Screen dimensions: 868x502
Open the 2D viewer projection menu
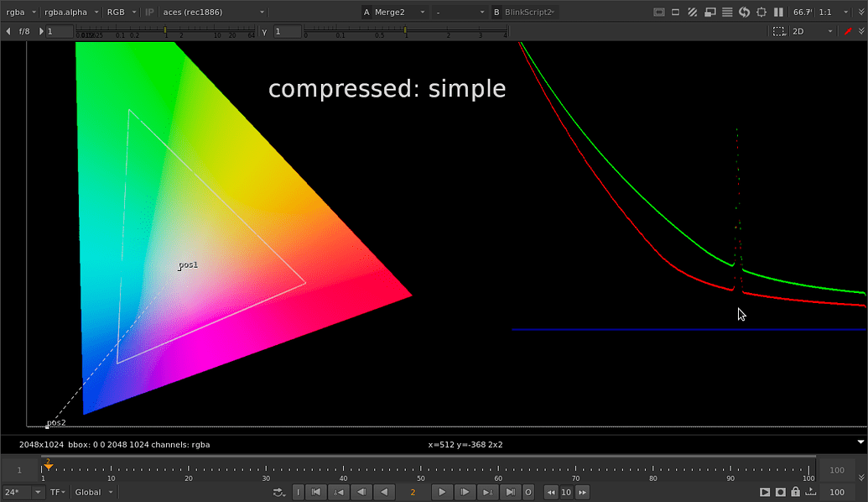click(801, 31)
